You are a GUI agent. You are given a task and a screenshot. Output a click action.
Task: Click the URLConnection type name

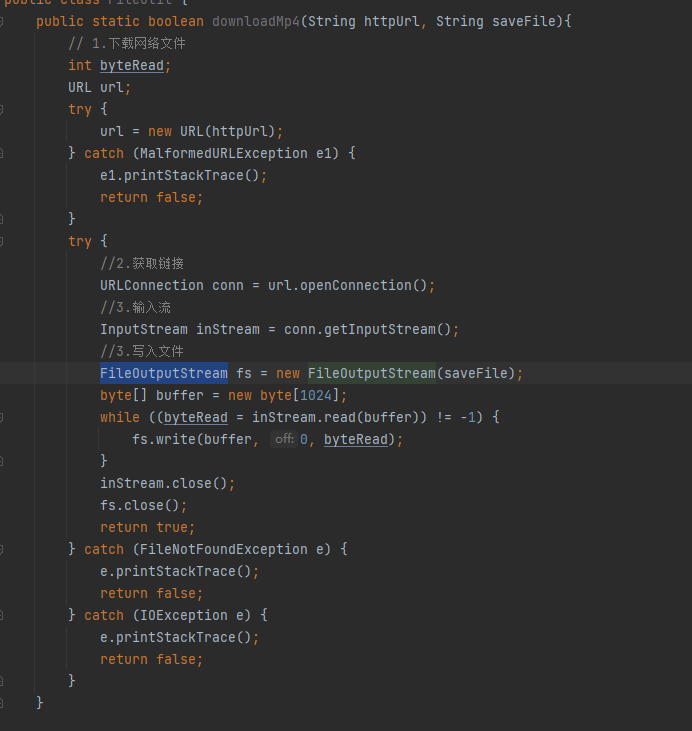[x=152, y=285]
